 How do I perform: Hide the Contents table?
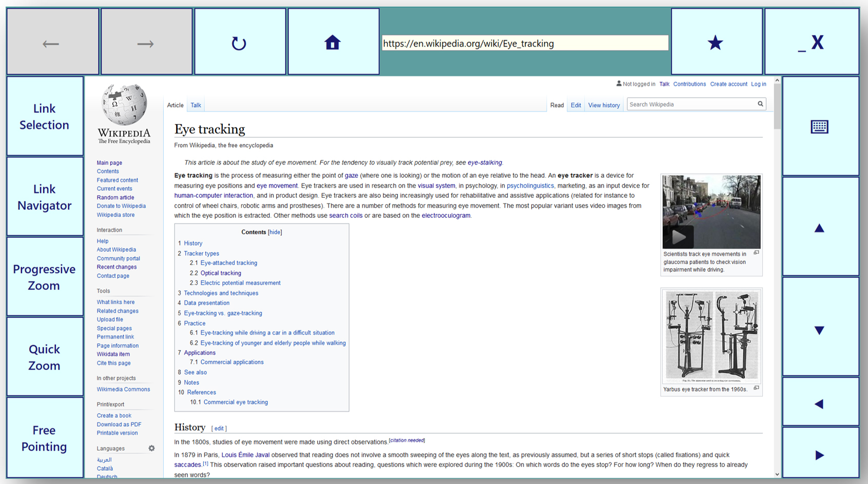[275, 232]
